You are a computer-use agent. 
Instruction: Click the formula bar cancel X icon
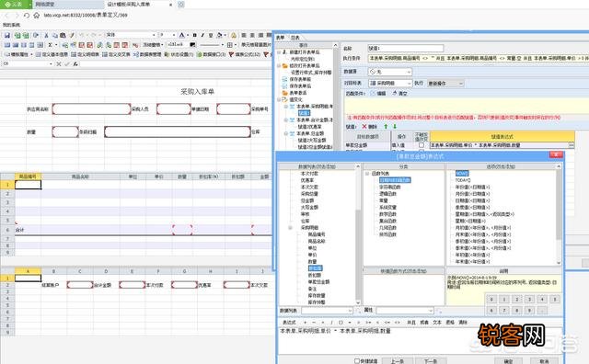[x=59, y=63]
